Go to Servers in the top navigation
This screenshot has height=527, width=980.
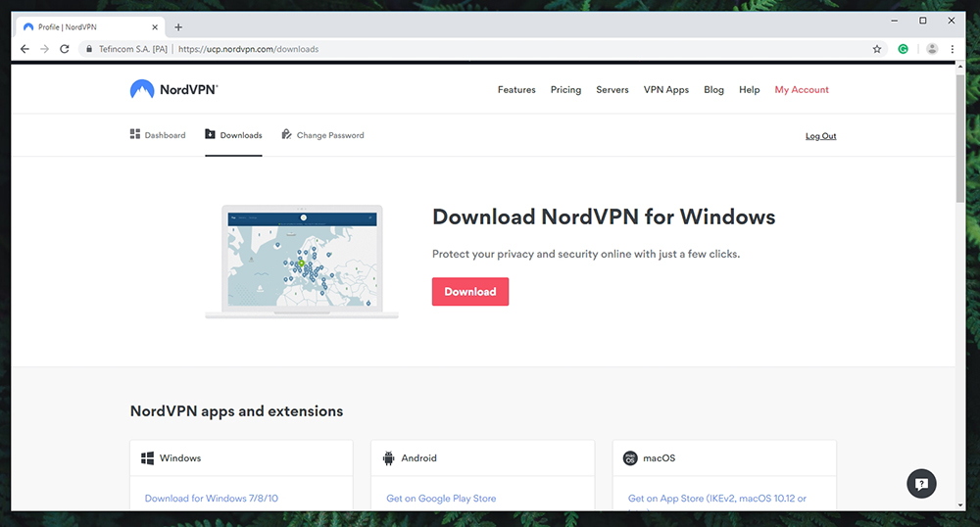[x=612, y=90]
